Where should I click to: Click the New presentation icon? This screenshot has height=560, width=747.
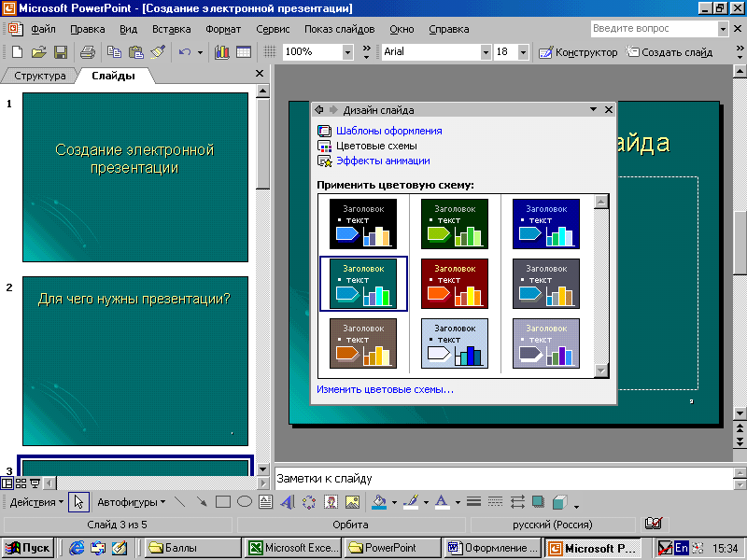17,52
